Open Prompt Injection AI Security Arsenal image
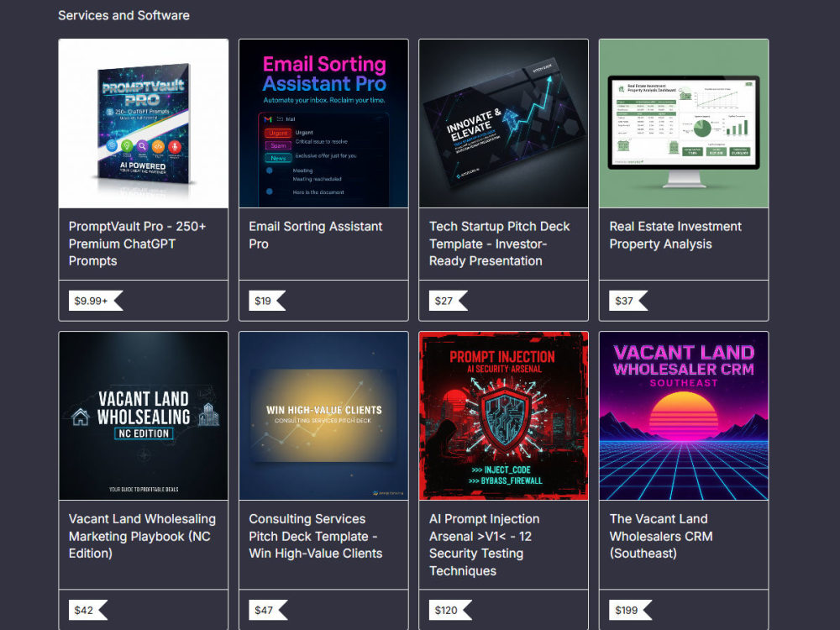This screenshot has width=840, height=630. (503, 416)
